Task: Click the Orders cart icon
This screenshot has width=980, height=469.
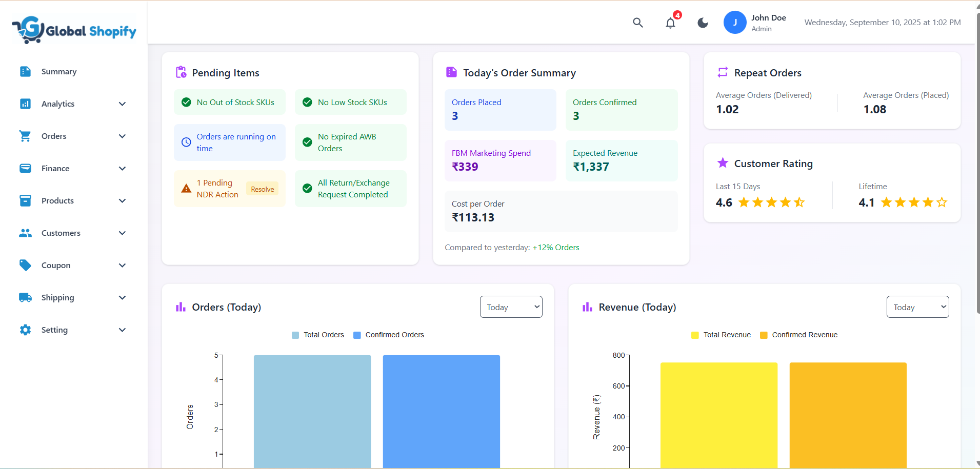Action: pyautogui.click(x=25, y=136)
